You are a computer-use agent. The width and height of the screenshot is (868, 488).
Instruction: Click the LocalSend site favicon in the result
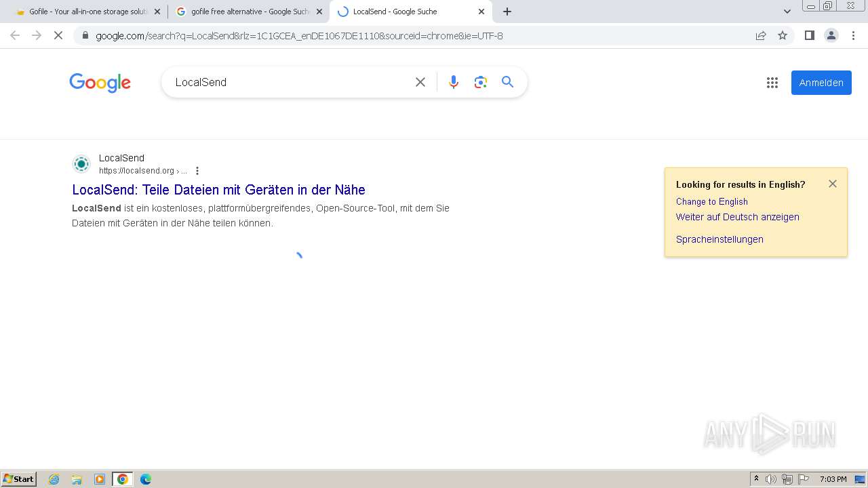(x=81, y=164)
